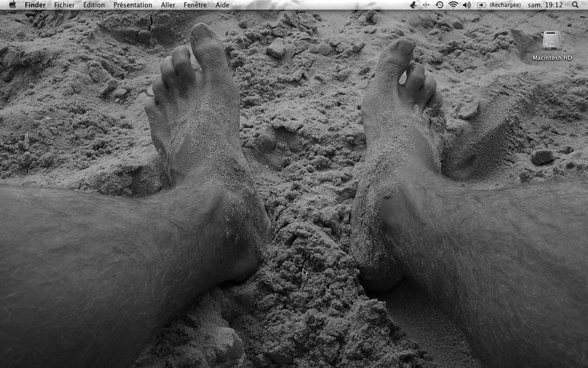This screenshot has height=368, width=588.
Task: Open the Aller menu
Action: click(168, 5)
